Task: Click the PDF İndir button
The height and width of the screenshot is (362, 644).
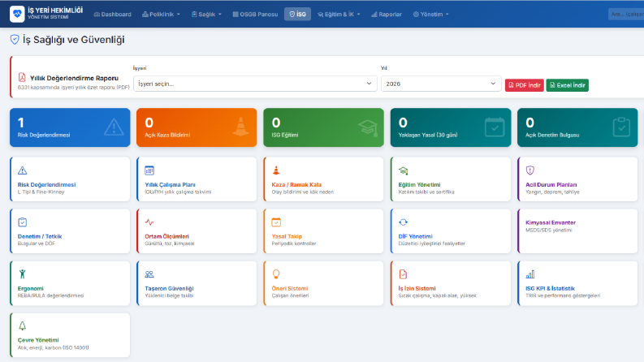Action: pos(525,85)
